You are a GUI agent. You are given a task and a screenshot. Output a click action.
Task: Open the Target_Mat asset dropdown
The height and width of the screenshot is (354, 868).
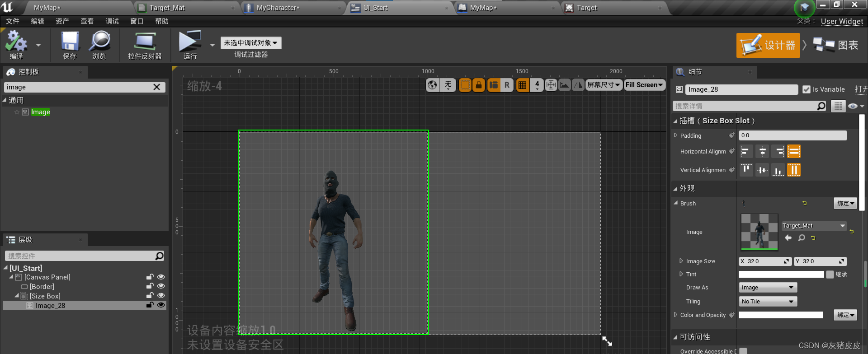click(x=814, y=226)
